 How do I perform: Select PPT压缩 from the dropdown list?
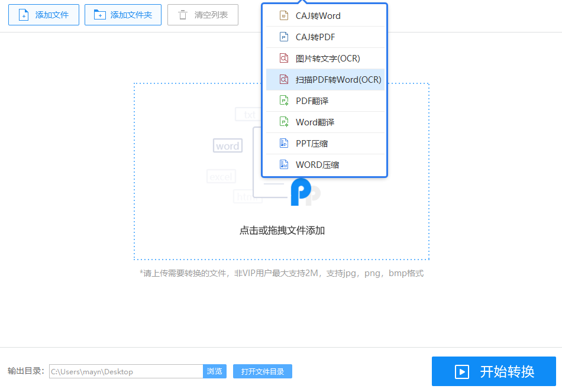312,144
